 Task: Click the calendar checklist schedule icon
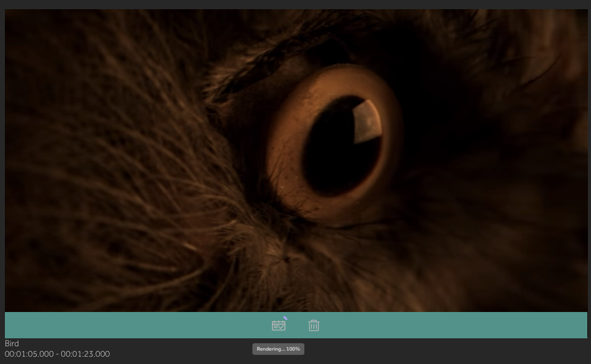(279, 325)
